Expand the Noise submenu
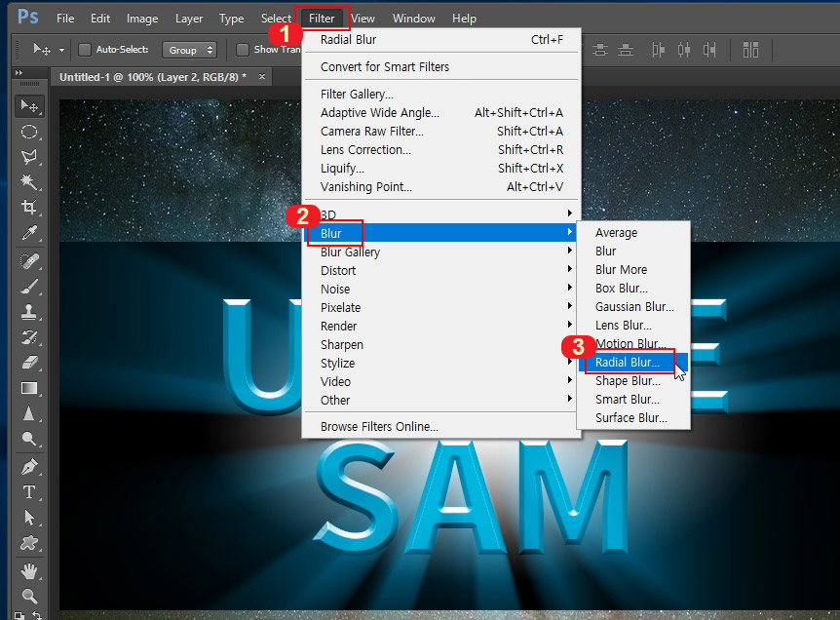 [x=440, y=289]
